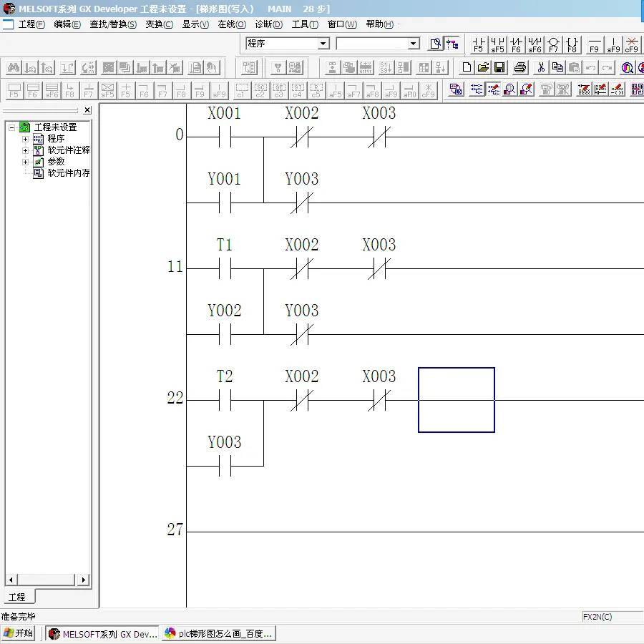The height and width of the screenshot is (644, 644).
Task: Click step number 27 rung
Action: coord(175,530)
